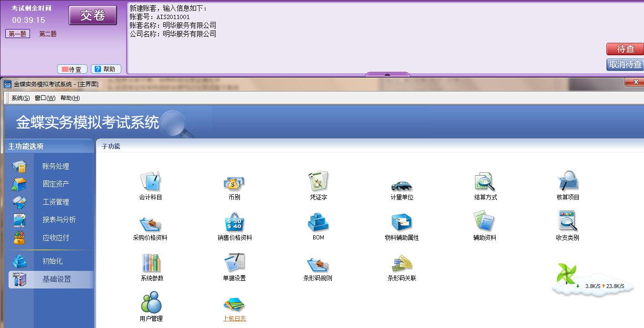Image resolution: width=644 pixels, height=328 pixels.
Task: Select 固定资产 in the sidebar
Action: [56, 184]
